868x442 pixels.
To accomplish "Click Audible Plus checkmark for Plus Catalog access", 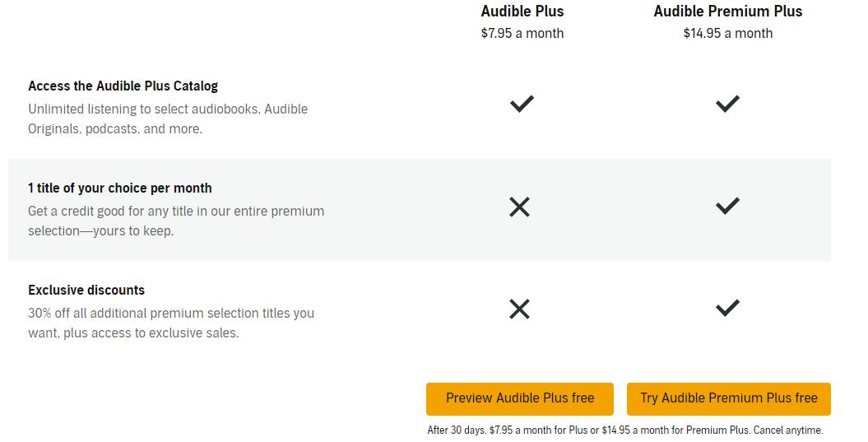I will click(x=522, y=105).
